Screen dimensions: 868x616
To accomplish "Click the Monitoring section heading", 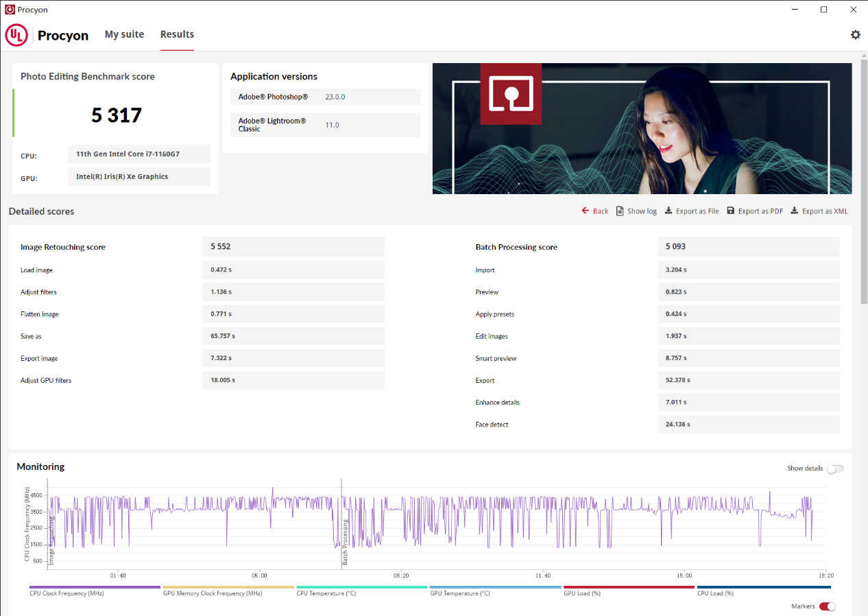I will point(40,466).
